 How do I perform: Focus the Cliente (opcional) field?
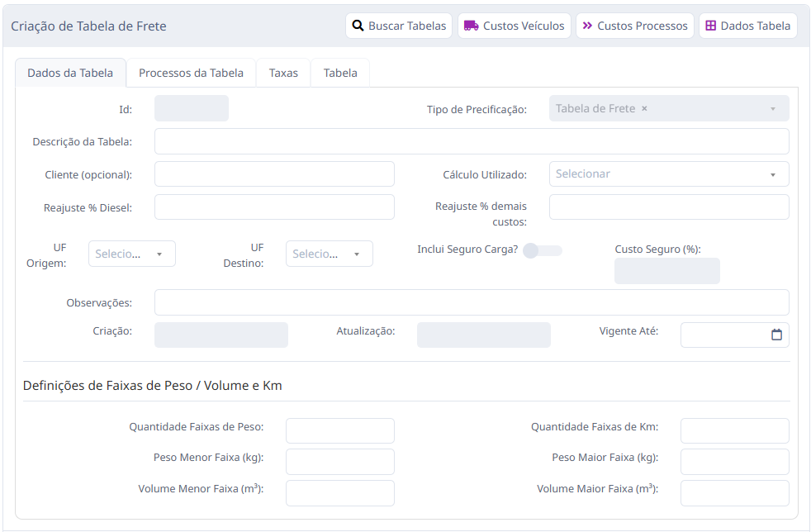point(274,173)
